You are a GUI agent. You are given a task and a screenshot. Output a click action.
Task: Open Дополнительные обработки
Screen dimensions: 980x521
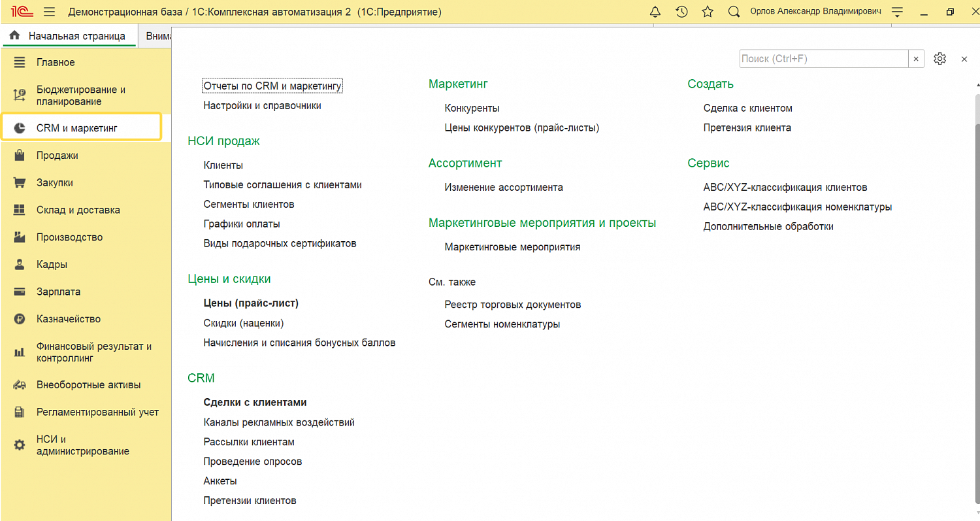[768, 227]
